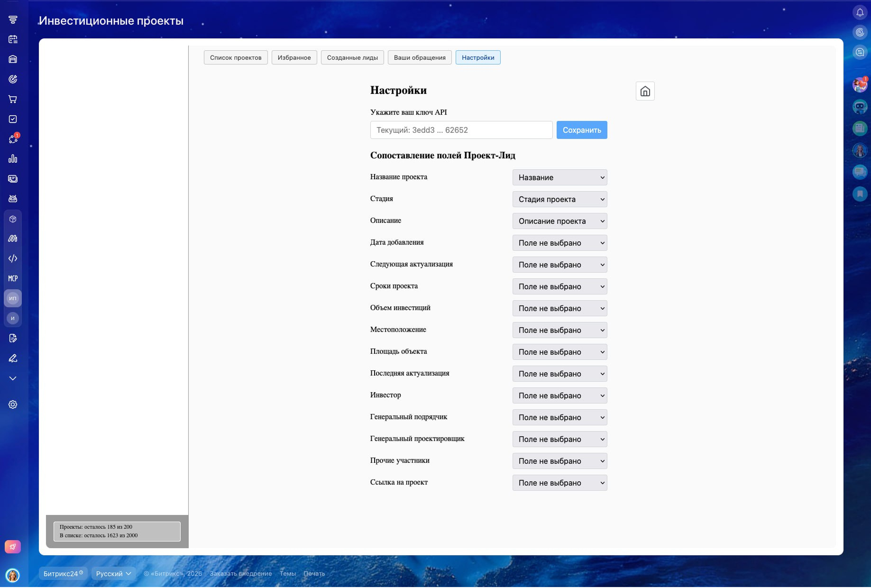Open the Ссылка на проект dropdown
871x588 pixels.
[559, 483]
